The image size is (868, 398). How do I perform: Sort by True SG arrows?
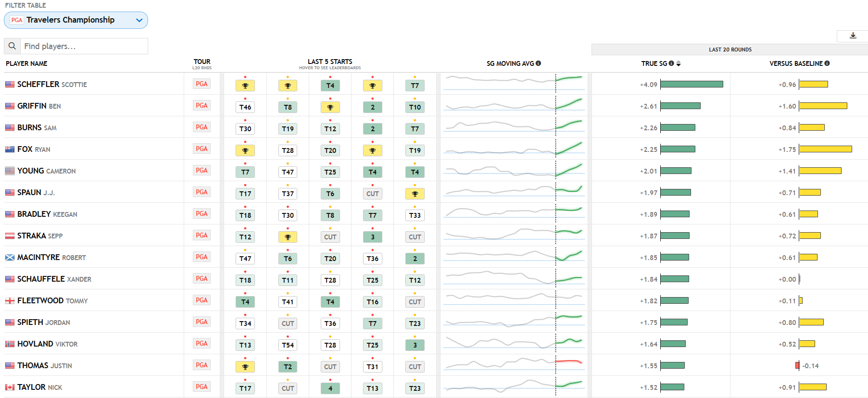coord(679,63)
